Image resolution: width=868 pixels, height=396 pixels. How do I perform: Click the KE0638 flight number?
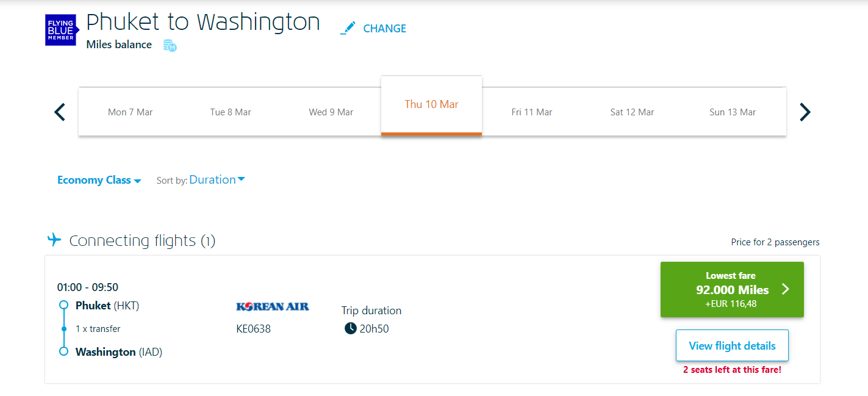254,328
